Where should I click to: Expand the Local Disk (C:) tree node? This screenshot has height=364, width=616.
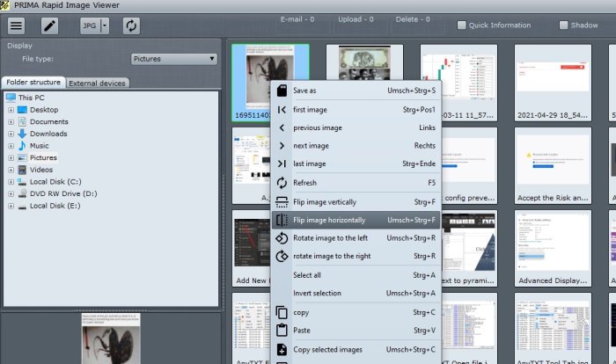pos(11,182)
